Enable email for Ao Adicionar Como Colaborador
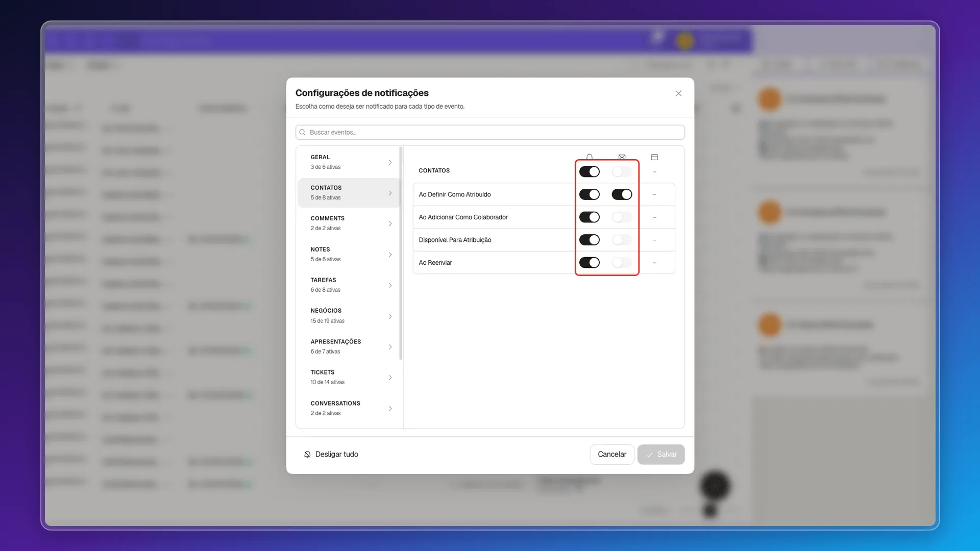The height and width of the screenshot is (551, 980). click(x=622, y=217)
